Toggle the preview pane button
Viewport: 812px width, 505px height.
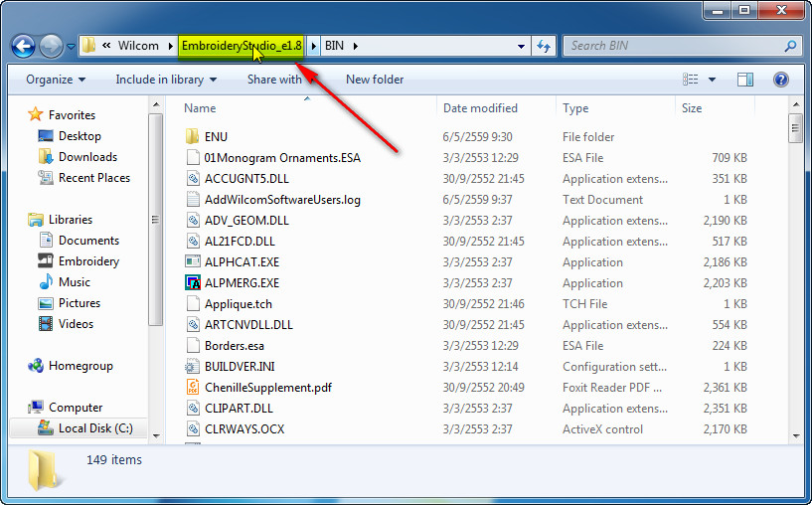(x=745, y=80)
